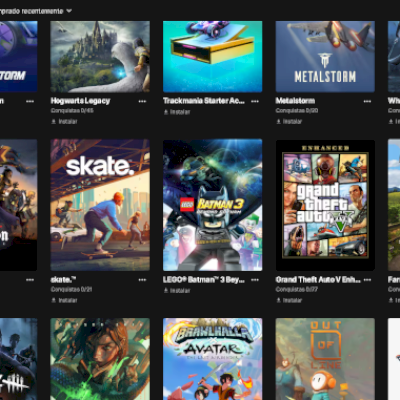
Task: Open three-dot menu for Hogwarts Legacy
Action: click(x=142, y=101)
